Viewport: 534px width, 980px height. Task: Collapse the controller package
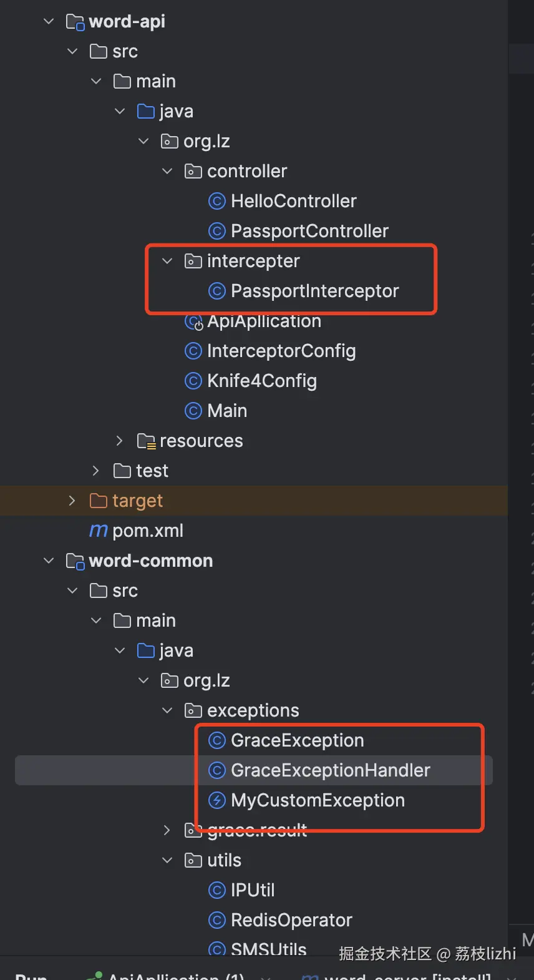(x=167, y=171)
